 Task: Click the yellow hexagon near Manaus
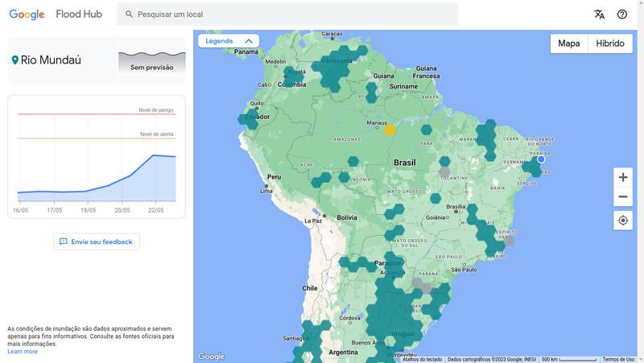click(x=390, y=130)
